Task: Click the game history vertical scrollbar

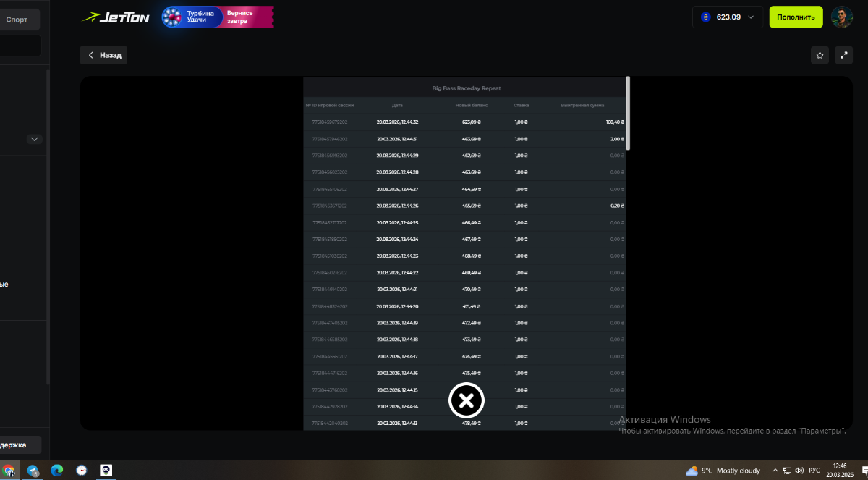Action: click(628, 114)
